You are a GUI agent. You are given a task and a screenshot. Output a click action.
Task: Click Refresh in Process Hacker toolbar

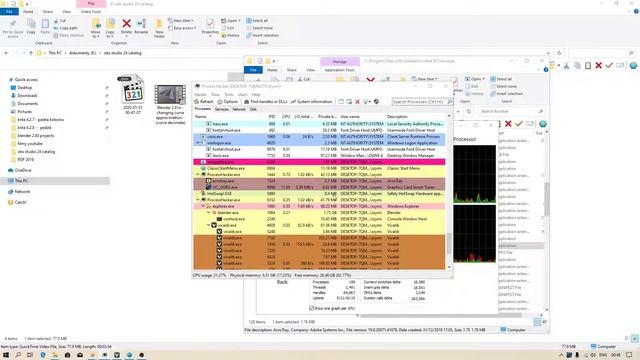204,102
